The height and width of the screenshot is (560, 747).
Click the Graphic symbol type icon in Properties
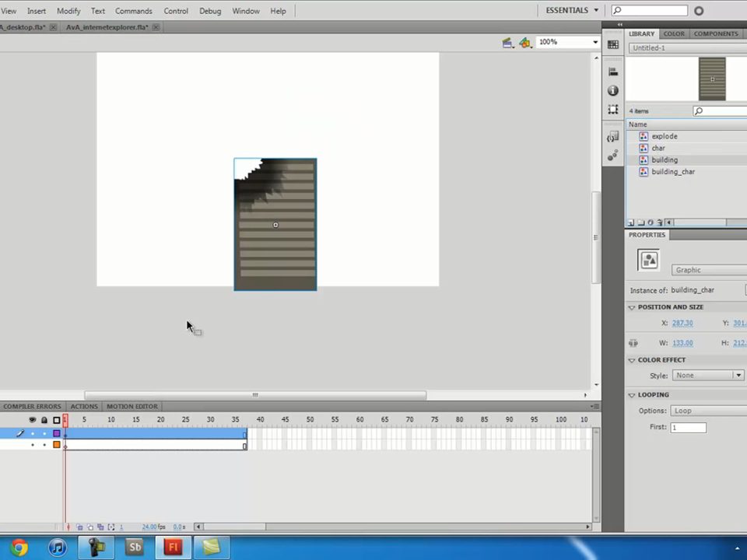(648, 260)
